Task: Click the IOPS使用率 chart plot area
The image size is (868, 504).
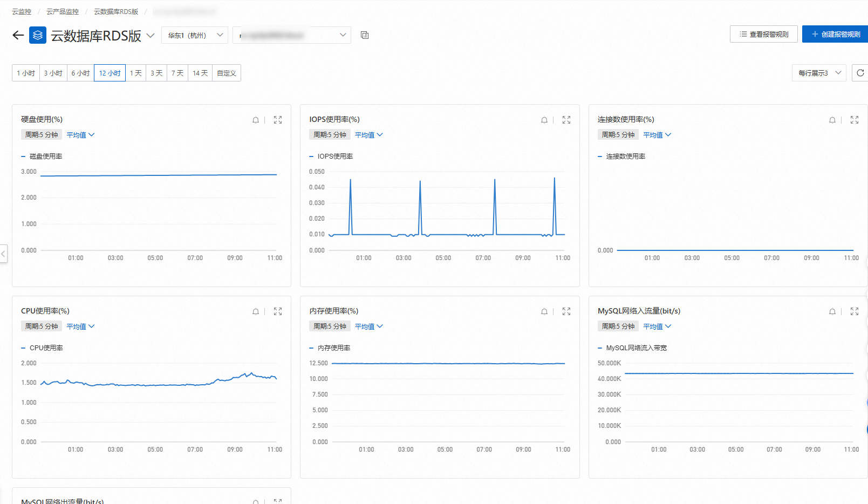Action: [x=447, y=211]
